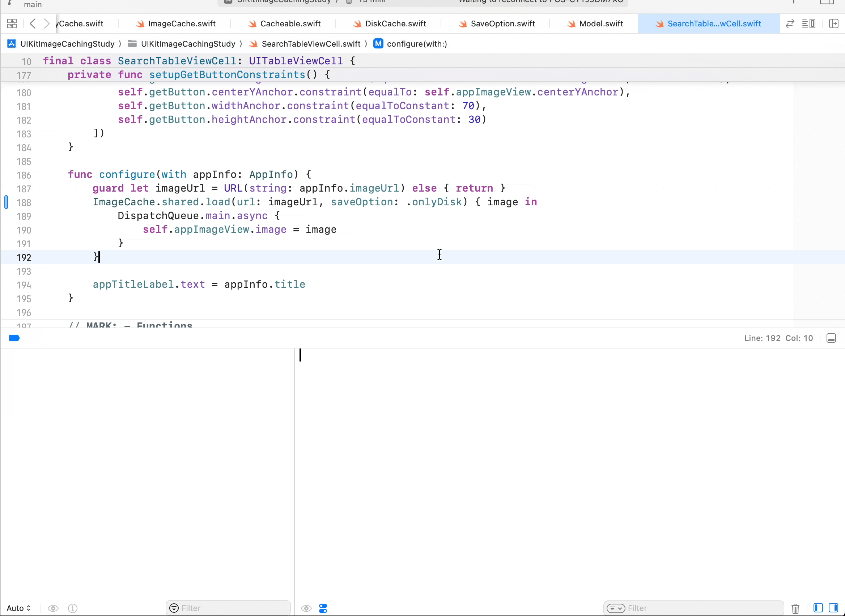Viewport: 845px width, 616px height.
Task: Hide the variables view pane
Action: [818, 608]
